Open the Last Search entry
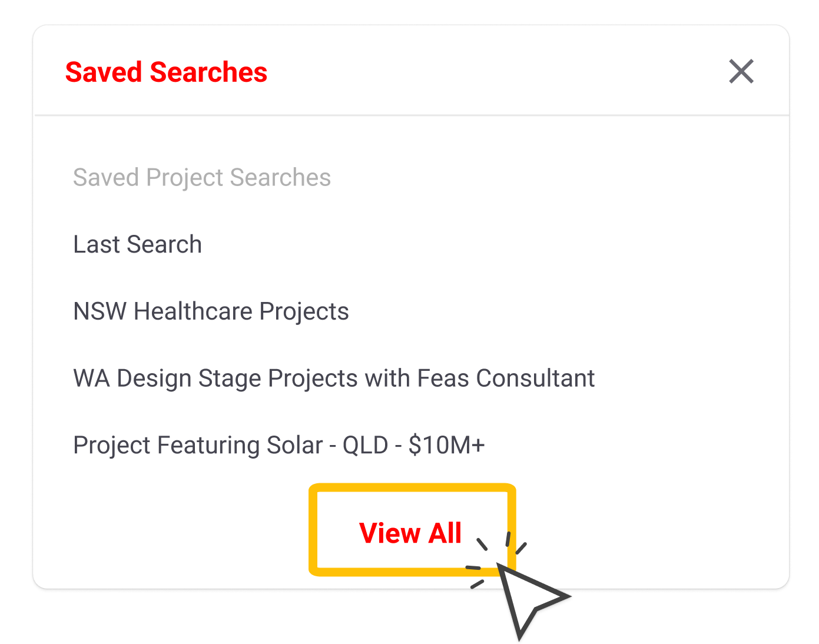Viewport: 819px width, 644px height. pyautogui.click(x=137, y=244)
